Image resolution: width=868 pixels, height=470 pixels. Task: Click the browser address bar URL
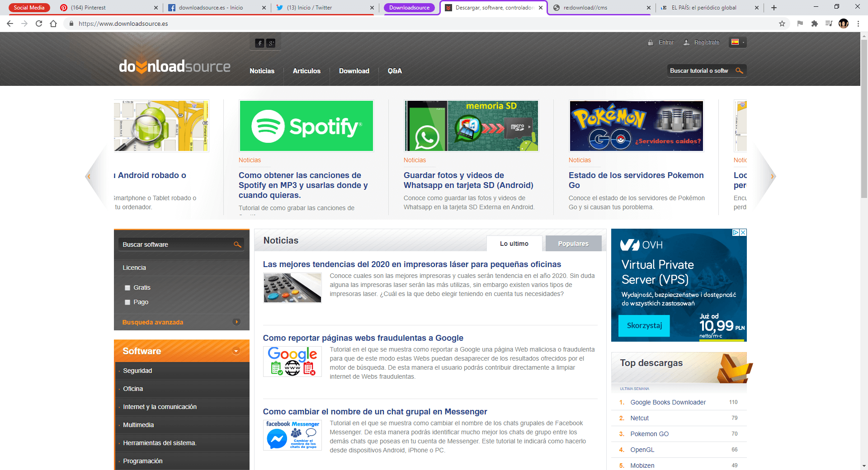[123, 23]
